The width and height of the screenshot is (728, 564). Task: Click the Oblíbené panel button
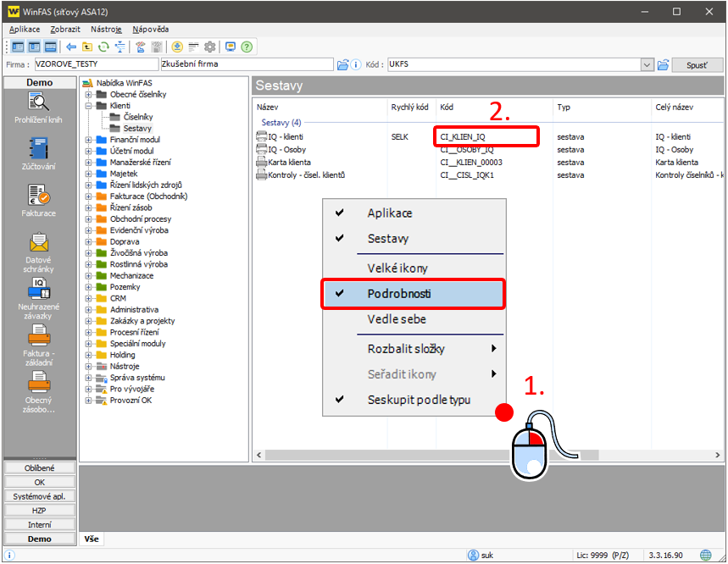[x=39, y=468]
